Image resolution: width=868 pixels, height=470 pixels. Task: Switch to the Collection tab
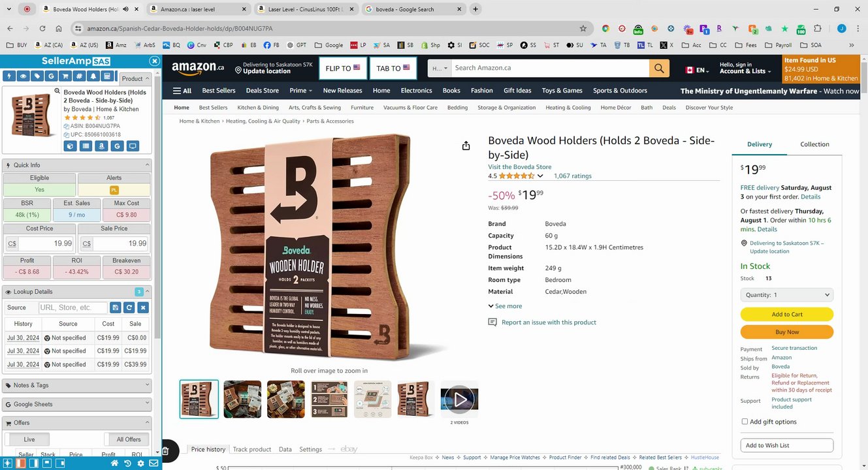pyautogui.click(x=814, y=144)
